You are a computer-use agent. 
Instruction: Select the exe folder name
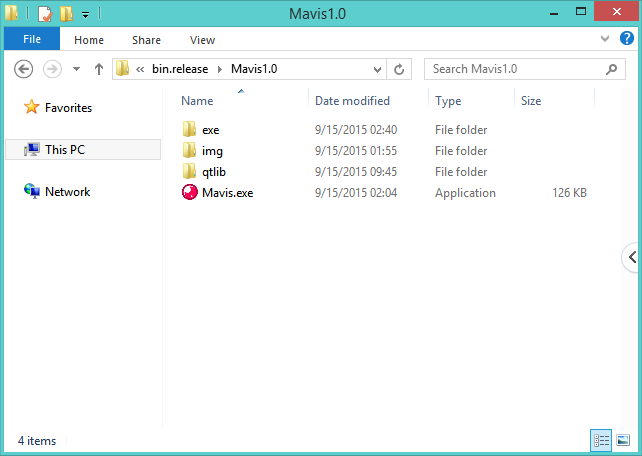(x=210, y=130)
